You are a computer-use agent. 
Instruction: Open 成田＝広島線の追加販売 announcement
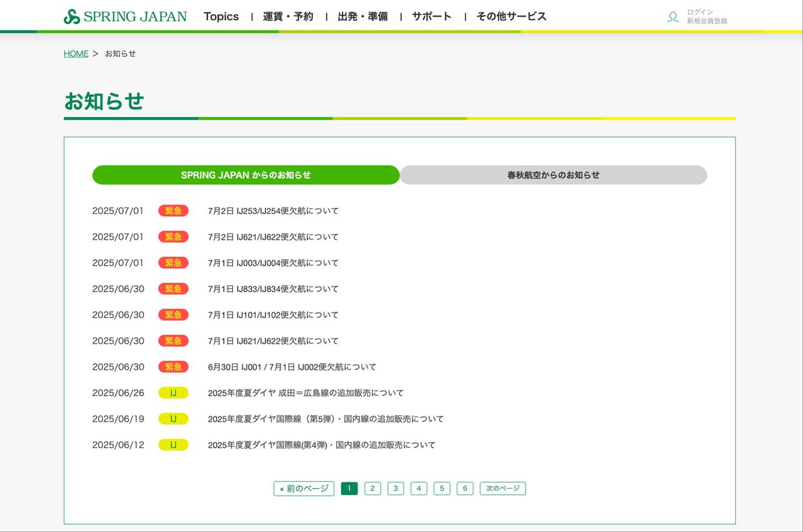(x=306, y=393)
